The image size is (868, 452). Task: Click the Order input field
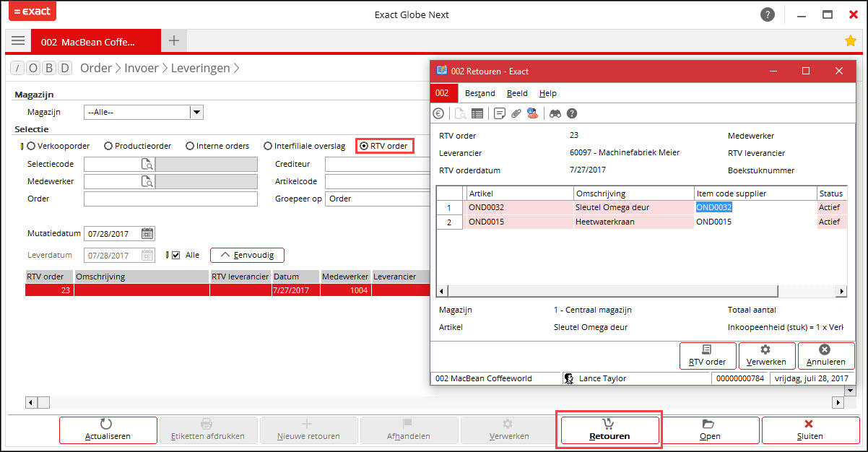[170, 199]
